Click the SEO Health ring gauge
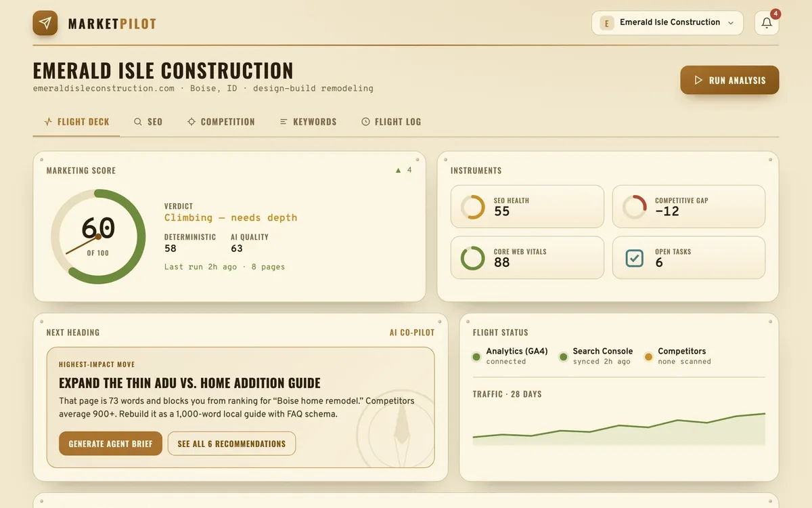The image size is (812, 508). pos(472,207)
